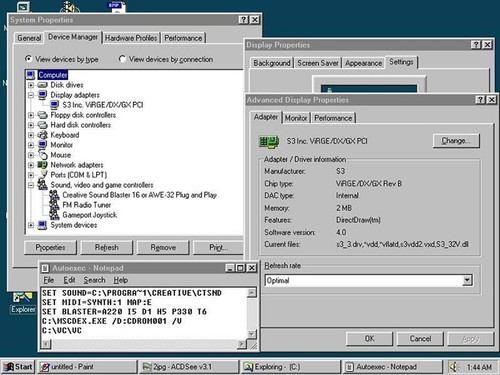Select the Computer root icon in device tree

tap(31, 75)
